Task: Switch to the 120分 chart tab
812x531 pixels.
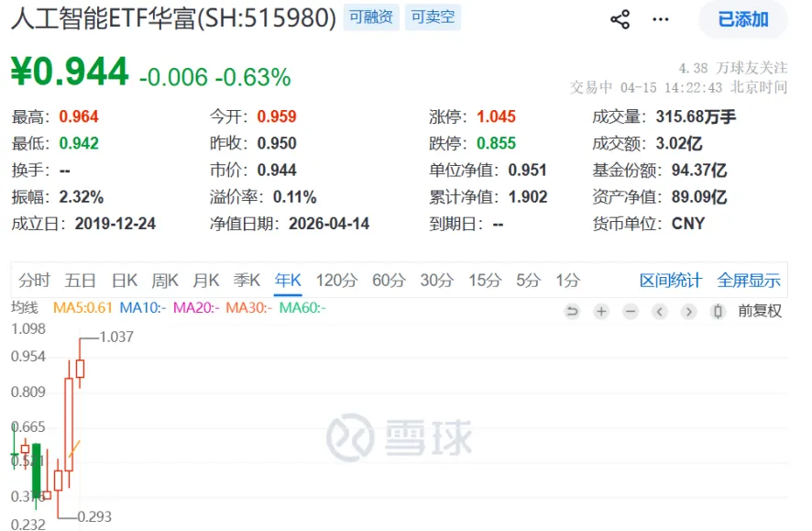Action: (x=336, y=281)
